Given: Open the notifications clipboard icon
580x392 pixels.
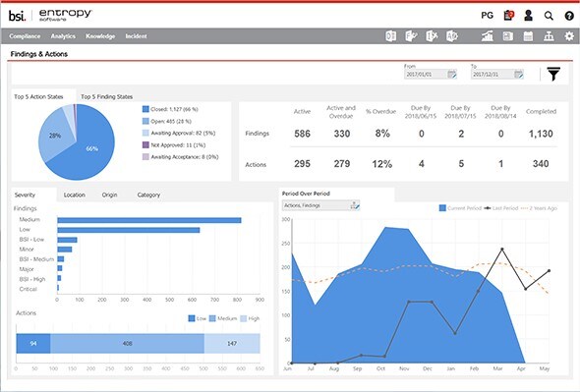Looking at the screenshot, I should pyautogui.click(x=509, y=15).
